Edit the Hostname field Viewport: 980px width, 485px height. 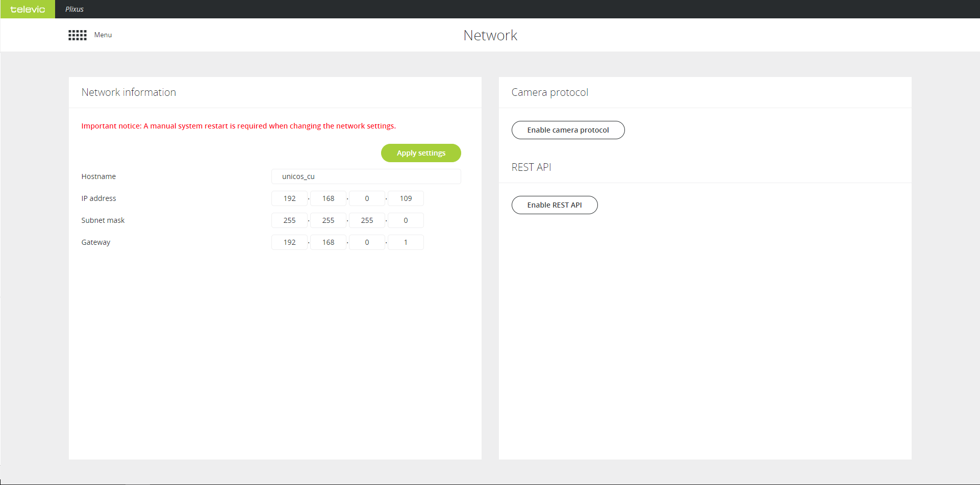[366, 176]
